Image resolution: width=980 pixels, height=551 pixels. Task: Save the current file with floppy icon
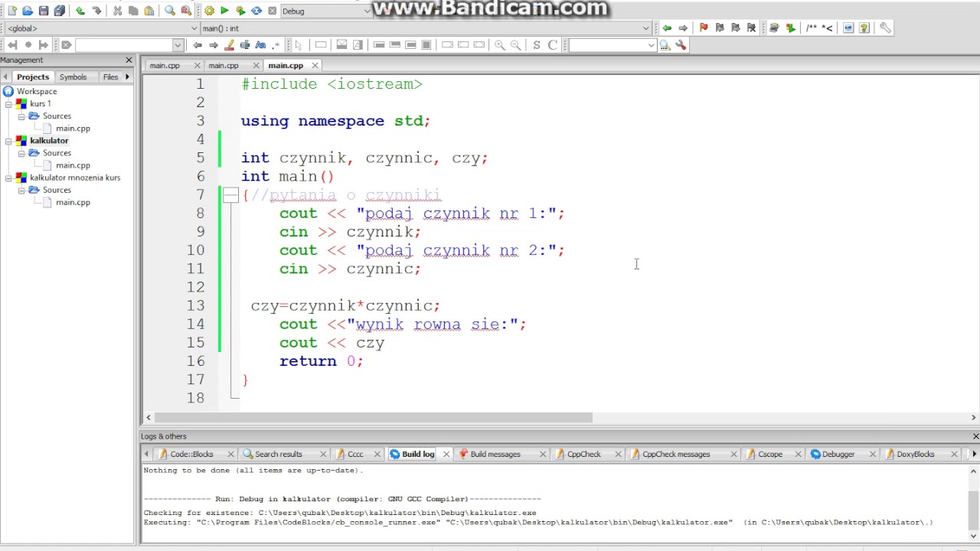coord(44,11)
